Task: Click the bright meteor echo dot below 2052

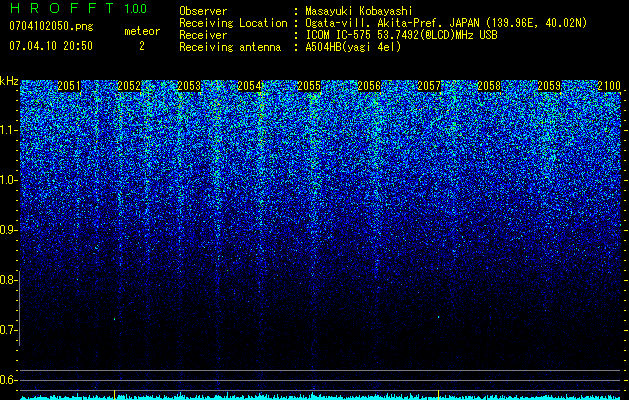Action: click(x=115, y=319)
